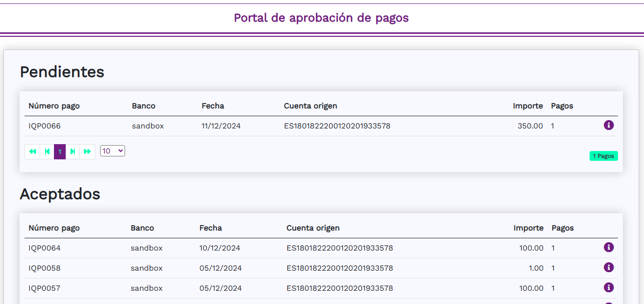Click the green 1 Pagos badge
This screenshot has width=644, height=304.
click(603, 156)
